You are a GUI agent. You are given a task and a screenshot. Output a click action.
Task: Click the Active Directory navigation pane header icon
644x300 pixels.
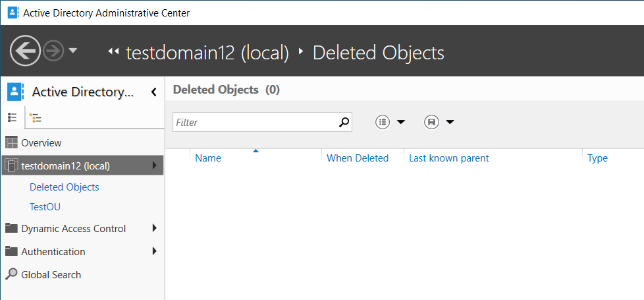[14, 92]
